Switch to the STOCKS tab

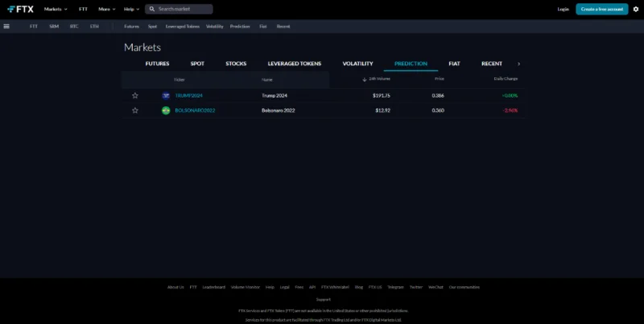click(x=236, y=64)
